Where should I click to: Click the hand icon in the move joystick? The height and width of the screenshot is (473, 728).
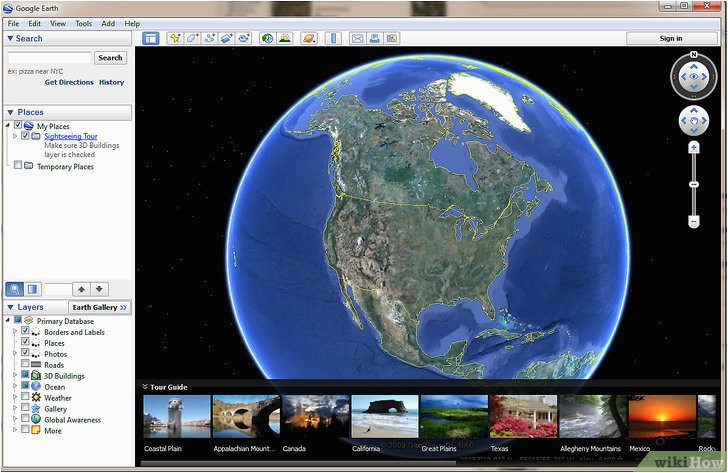694,121
